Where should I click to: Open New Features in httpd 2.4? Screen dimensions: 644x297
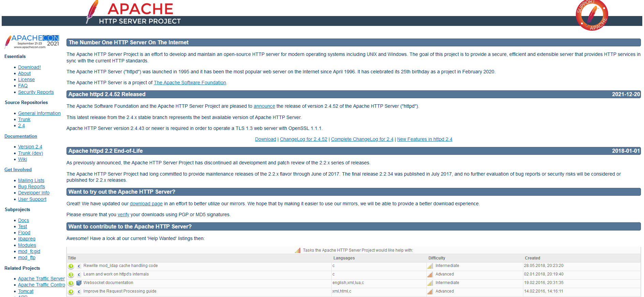pyautogui.click(x=425, y=139)
